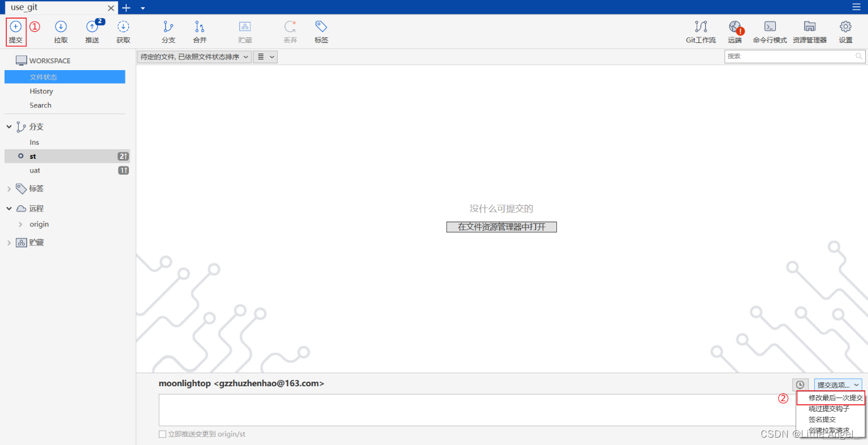Viewport: 868px width, 445px height.
Task: Click the 贮藏 sidebar stash icon
Action: pos(21,243)
